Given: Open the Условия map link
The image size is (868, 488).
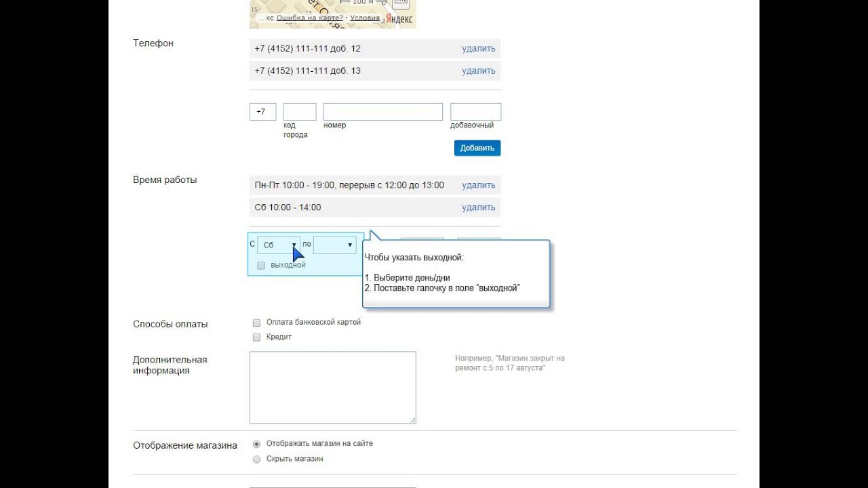Looking at the screenshot, I should [365, 18].
